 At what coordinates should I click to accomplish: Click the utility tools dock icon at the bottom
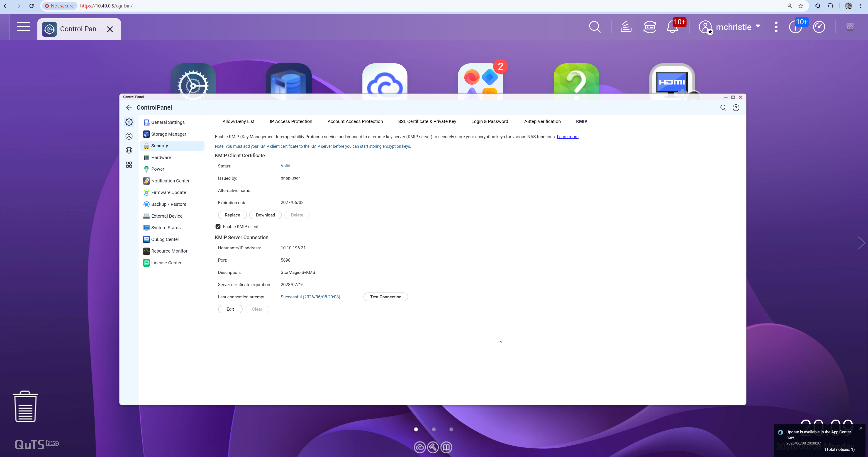(433, 447)
